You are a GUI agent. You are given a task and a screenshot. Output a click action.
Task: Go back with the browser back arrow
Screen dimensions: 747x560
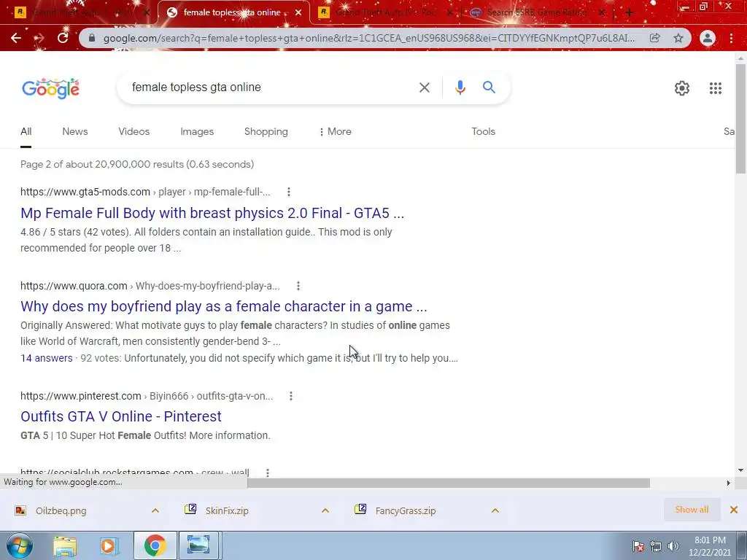(16, 38)
